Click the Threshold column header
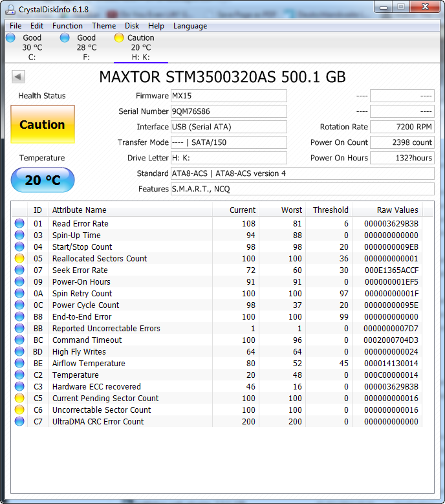 click(329, 210)
